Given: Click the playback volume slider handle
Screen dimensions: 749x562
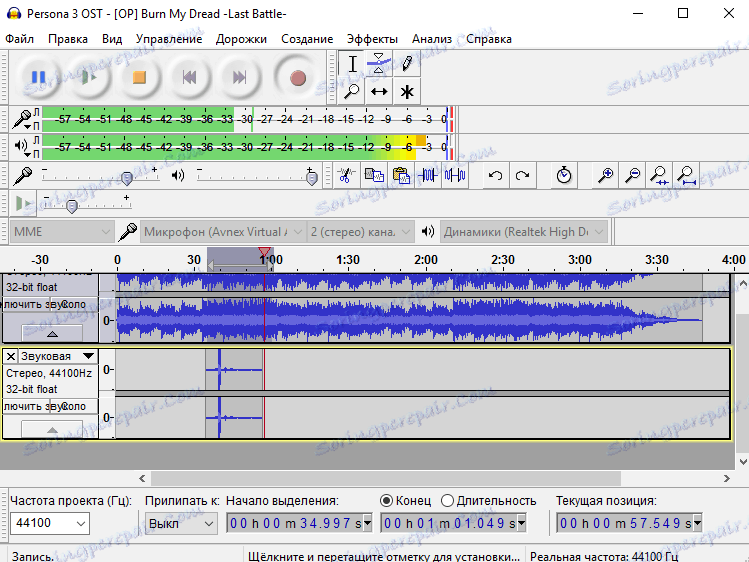Looking at the screenshot, I should point(311,178).
